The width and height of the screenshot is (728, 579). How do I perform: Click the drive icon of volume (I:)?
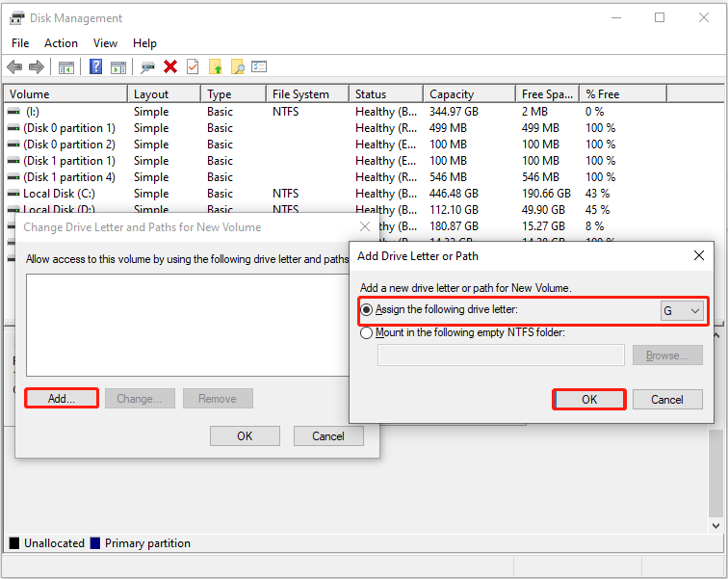point(13,112)
